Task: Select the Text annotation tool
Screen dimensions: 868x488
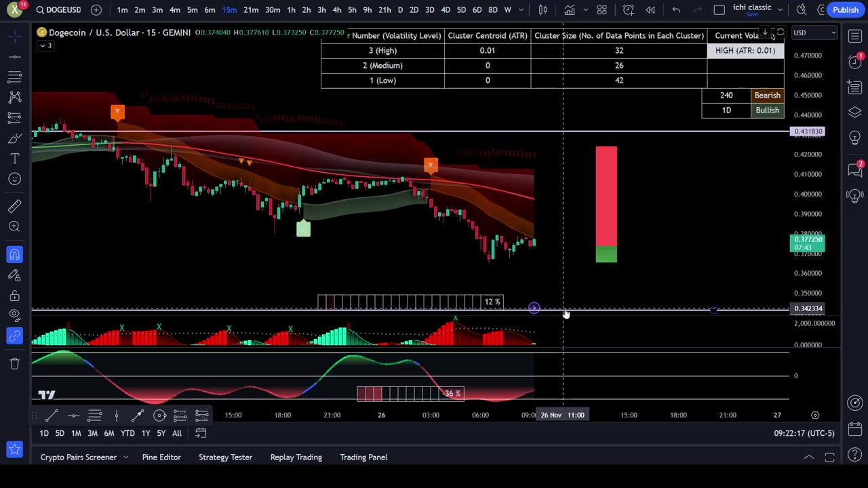Action: tap(14, 159)
